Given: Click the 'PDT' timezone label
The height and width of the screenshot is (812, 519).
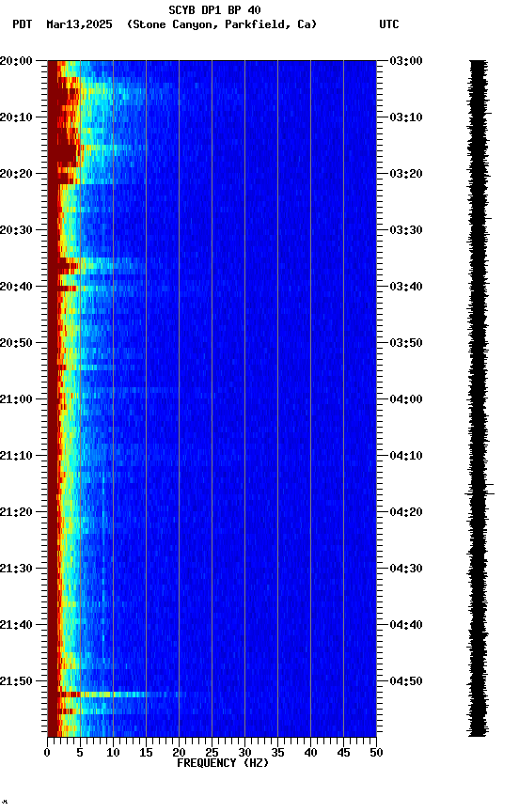Looking at the screenshot, I should (23, 24).
